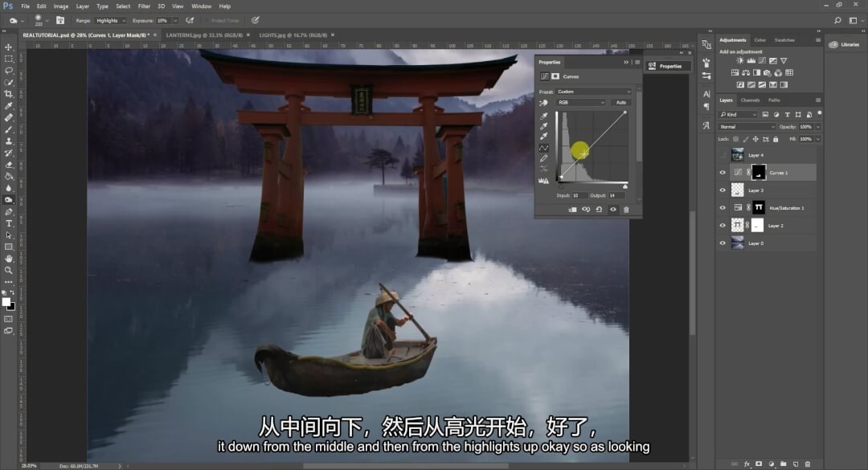
Task: Select the Zoom tool
Action: pos(8,270)
